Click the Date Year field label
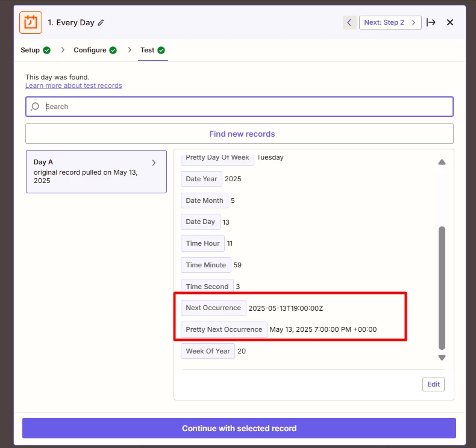 click(x=201, y=179)
